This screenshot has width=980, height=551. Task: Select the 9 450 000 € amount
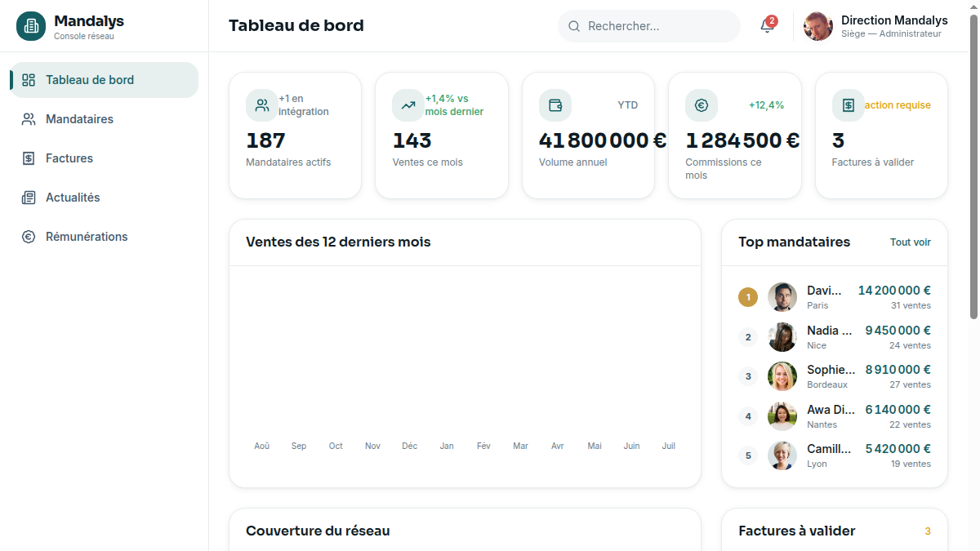[x=898, y=331]
